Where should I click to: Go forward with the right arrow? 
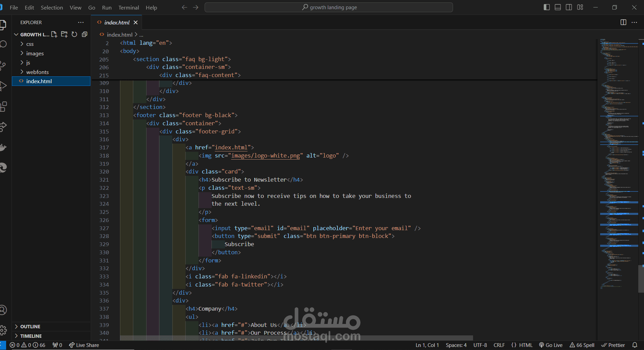pyautogui.click(x=196, y=7)
